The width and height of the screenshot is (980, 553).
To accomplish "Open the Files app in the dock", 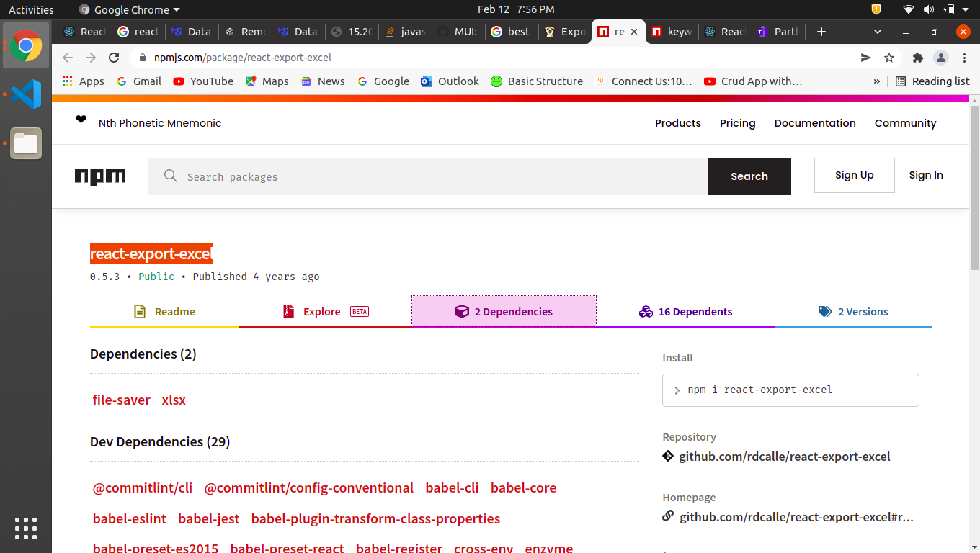I will pos(26,143).
